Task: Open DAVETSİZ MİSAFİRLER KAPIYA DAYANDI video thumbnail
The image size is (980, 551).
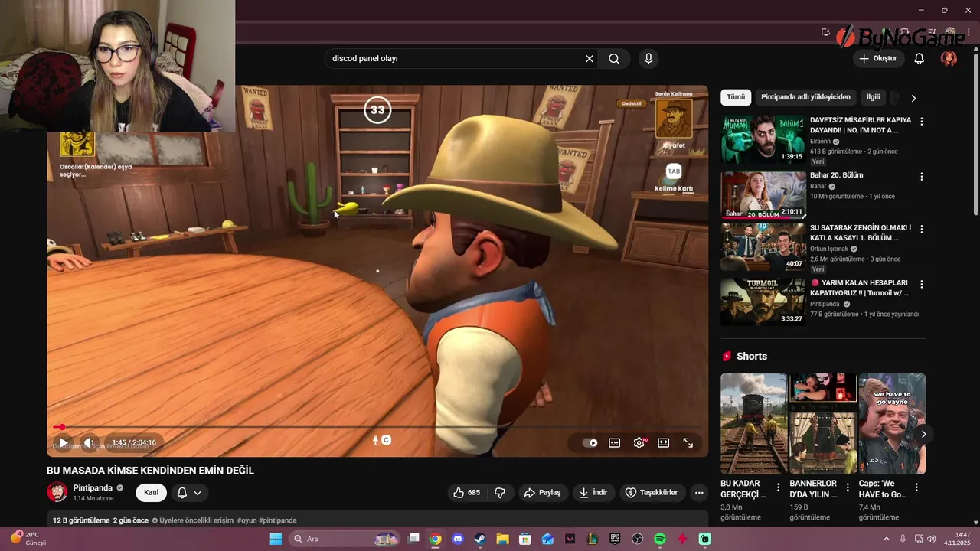Action: 763,139
